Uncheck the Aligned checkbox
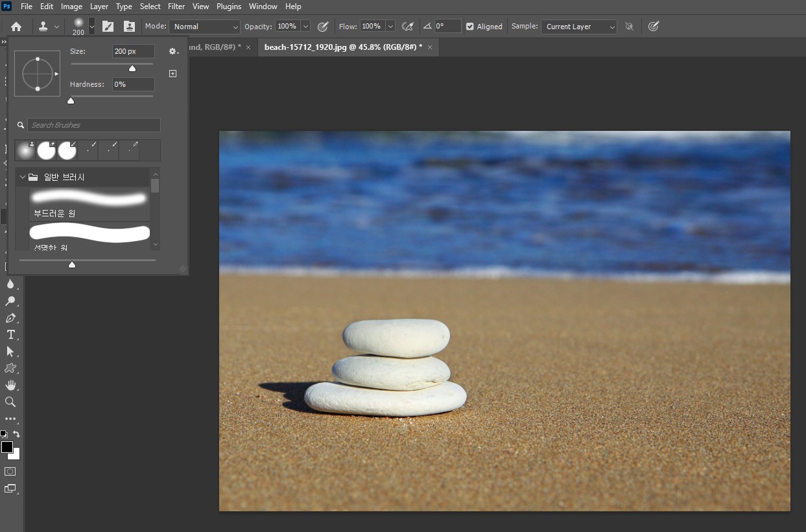806x532 pixels. pos(470,27)
